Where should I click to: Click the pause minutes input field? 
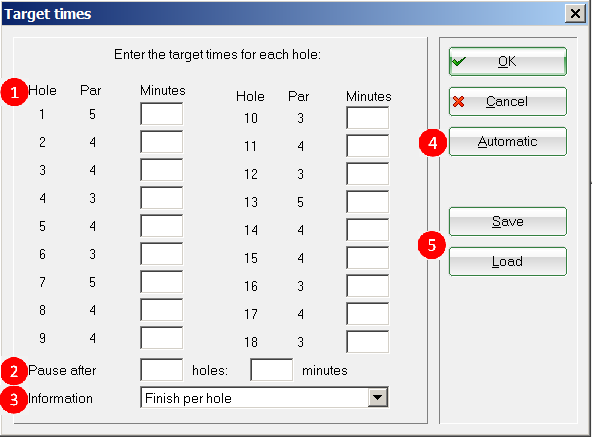271,370
